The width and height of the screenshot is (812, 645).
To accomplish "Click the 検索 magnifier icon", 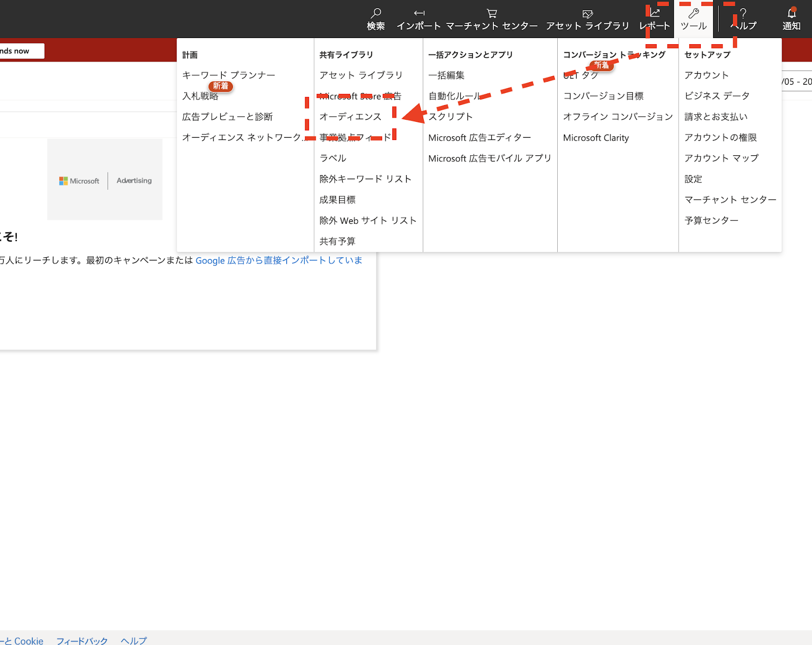I will 376,13.
